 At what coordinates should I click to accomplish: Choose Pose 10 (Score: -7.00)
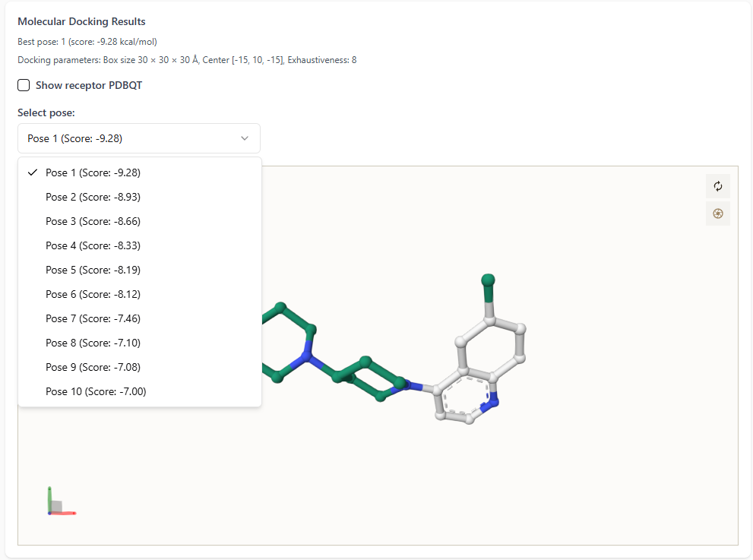(x=96, y=391)
